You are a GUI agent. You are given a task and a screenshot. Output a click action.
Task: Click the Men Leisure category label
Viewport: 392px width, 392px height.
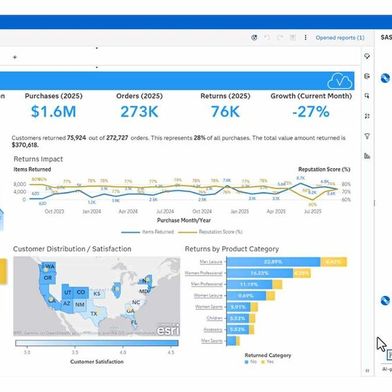(211, 262)
